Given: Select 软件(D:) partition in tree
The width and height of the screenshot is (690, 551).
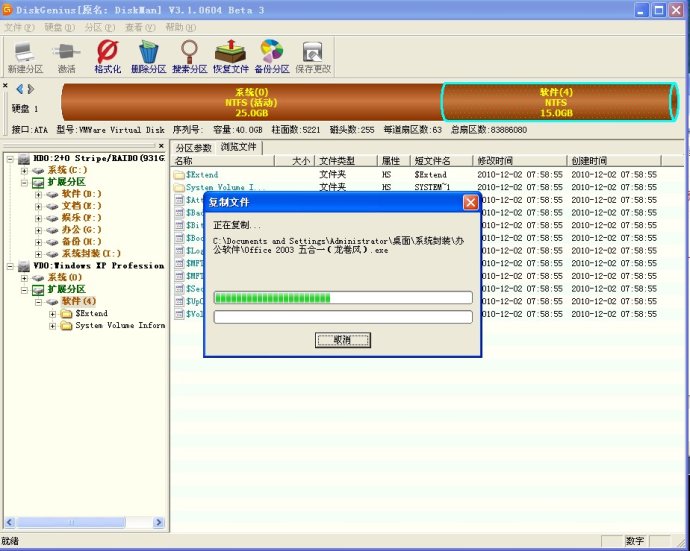Looking at the screenshot, I should (81, 194).
